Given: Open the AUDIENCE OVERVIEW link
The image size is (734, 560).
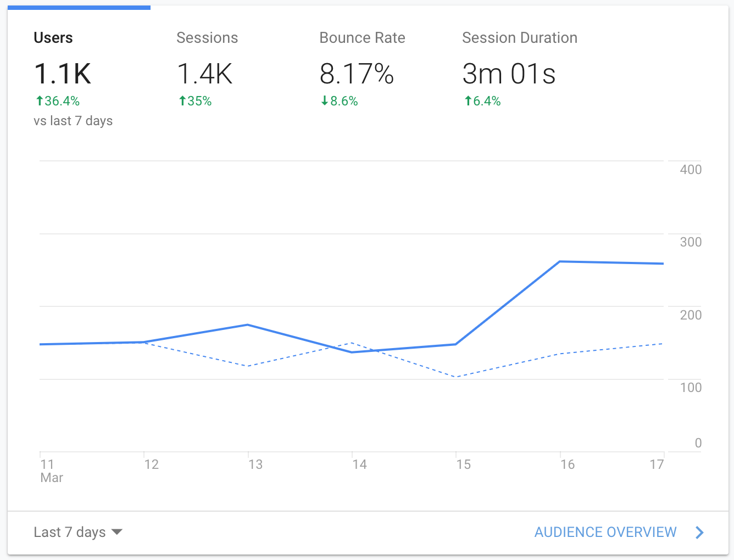Looking at the screenshot, I should pyautogui.click(x=605, y=532).
